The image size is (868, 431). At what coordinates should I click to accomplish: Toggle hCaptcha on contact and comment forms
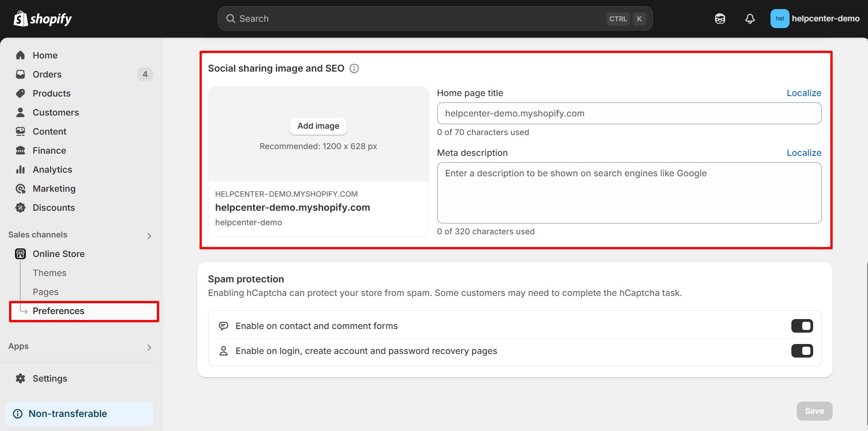(802, 326)
